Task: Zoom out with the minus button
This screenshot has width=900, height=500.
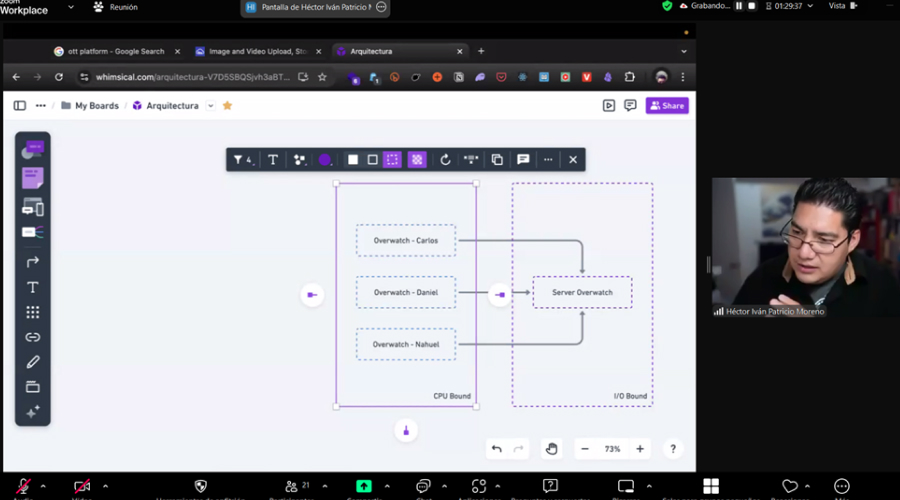Action: (x=585, y=449)
